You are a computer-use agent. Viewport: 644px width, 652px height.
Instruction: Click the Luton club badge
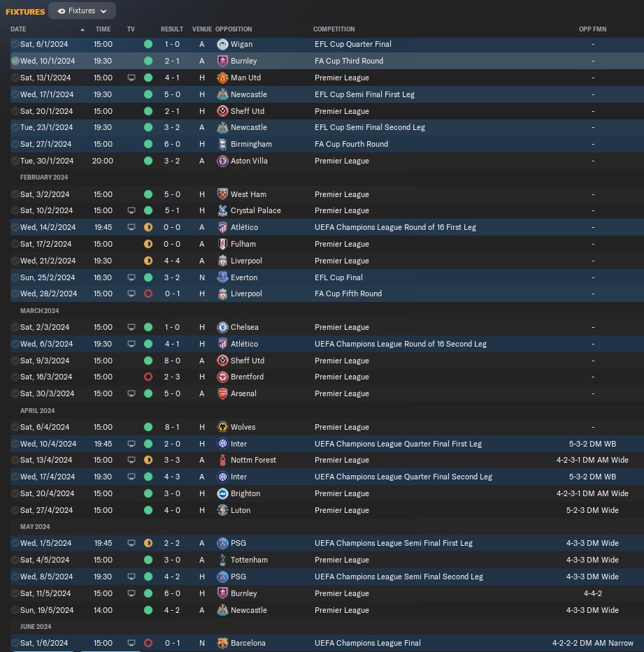(x=222, y=510)
